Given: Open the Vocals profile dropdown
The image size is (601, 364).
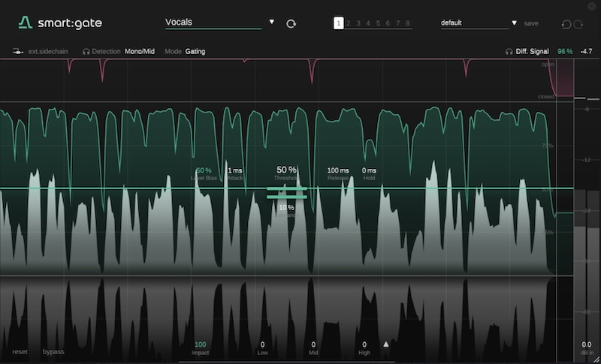Looking at the screenshot, I should pyautogui.click(x=272, y=23).
